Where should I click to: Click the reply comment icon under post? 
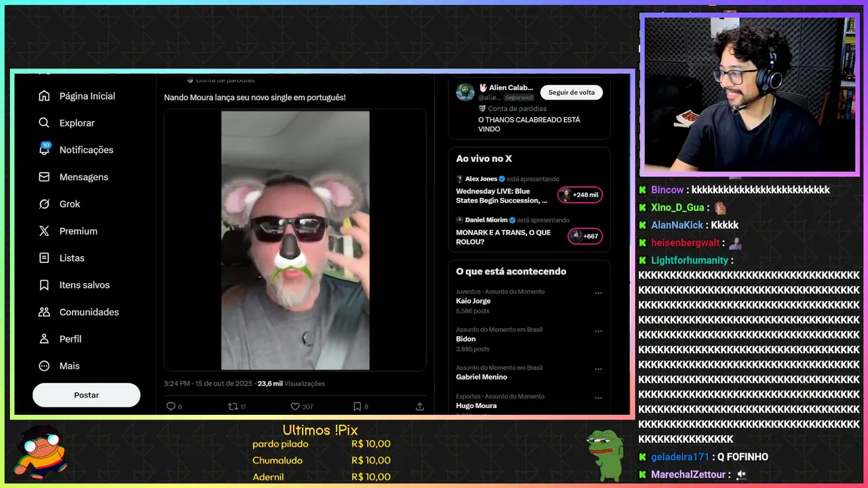[x=171, y=407]
